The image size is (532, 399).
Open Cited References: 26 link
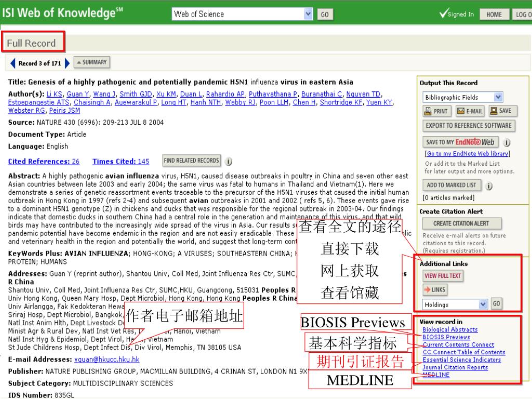[x=44, y=162]
